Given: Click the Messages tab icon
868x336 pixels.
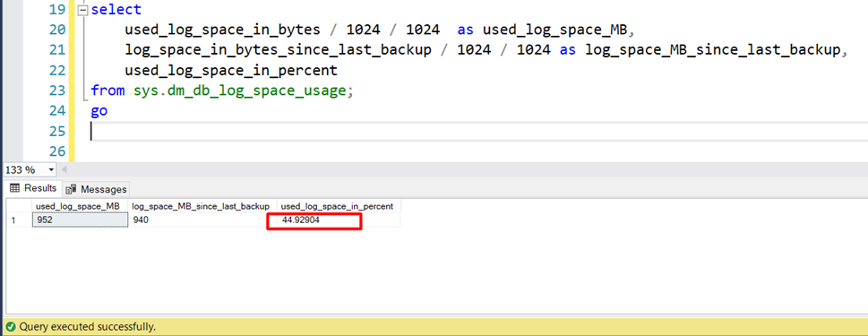Looking at the screenshot, I should coord(71,189).
